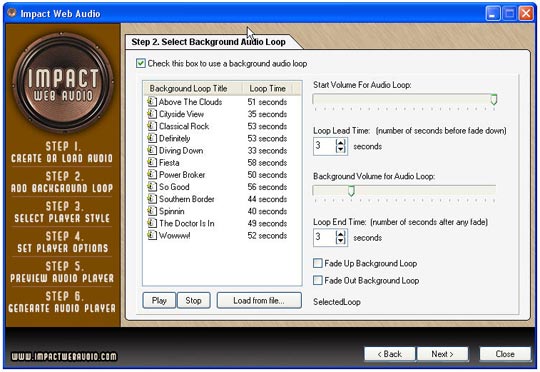Select the Diving Down loop title
The width and height of the screenshot is (540, 372).
tap(181, 151)
